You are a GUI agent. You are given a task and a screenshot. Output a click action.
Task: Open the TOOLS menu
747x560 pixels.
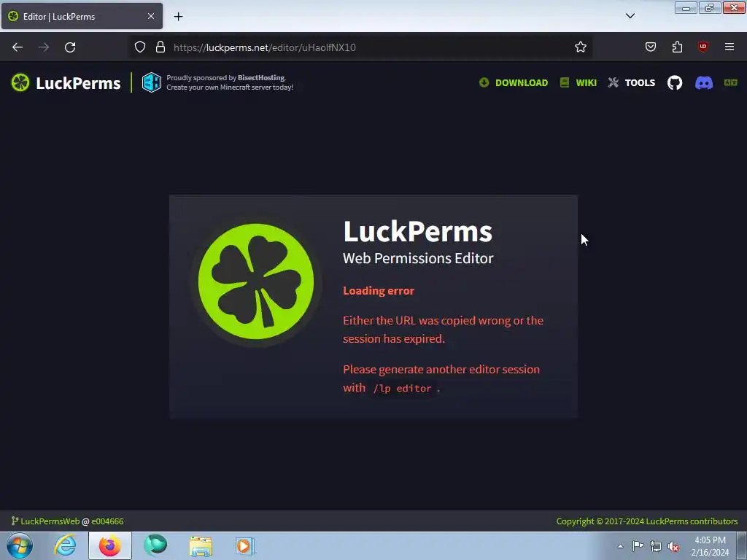(640, 83)
